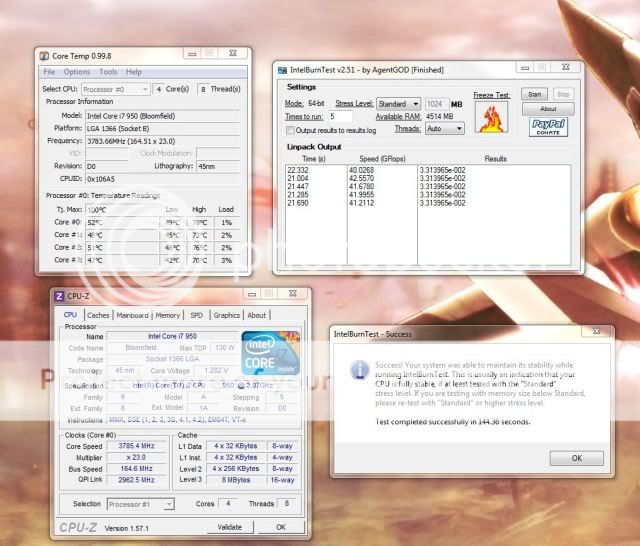Click Linpack time 22.332 entry
Viewport: 640px width, 546px height.
(298, 170)
